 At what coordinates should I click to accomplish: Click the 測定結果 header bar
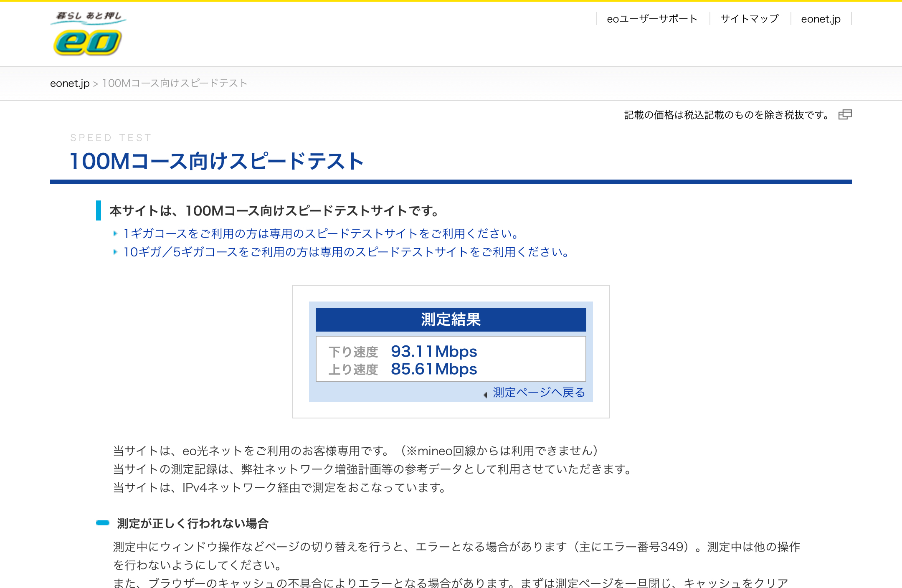(451, 319)
